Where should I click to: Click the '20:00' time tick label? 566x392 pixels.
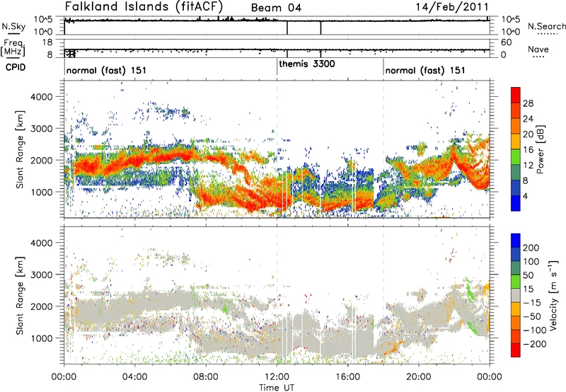pyautogui.click(x=419, y=377)
